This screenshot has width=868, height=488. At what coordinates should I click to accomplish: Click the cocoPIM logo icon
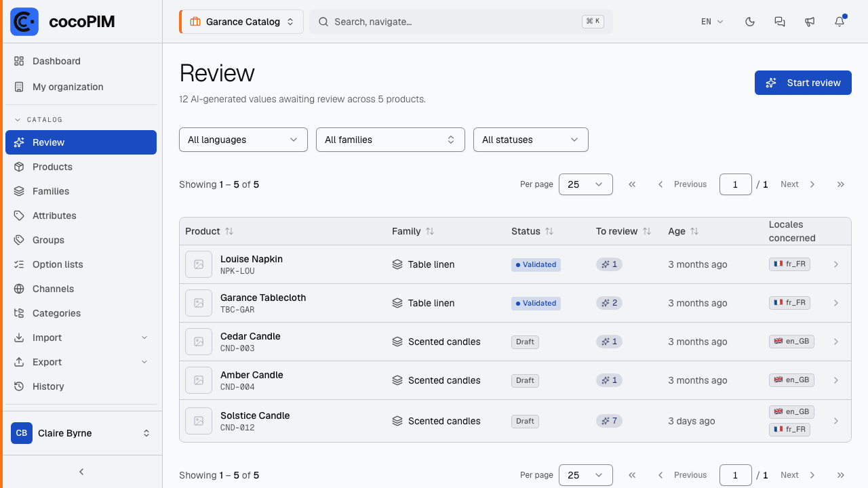tap(24, 22)
